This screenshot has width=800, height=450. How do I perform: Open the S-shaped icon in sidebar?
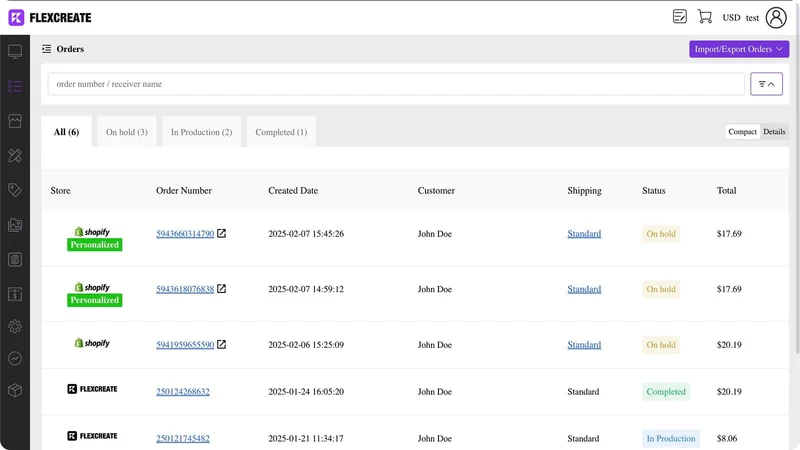[x=15, y=260]
